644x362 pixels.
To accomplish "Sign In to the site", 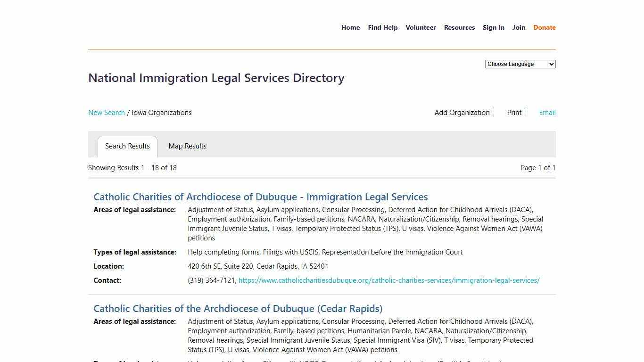I will [494, 27].
